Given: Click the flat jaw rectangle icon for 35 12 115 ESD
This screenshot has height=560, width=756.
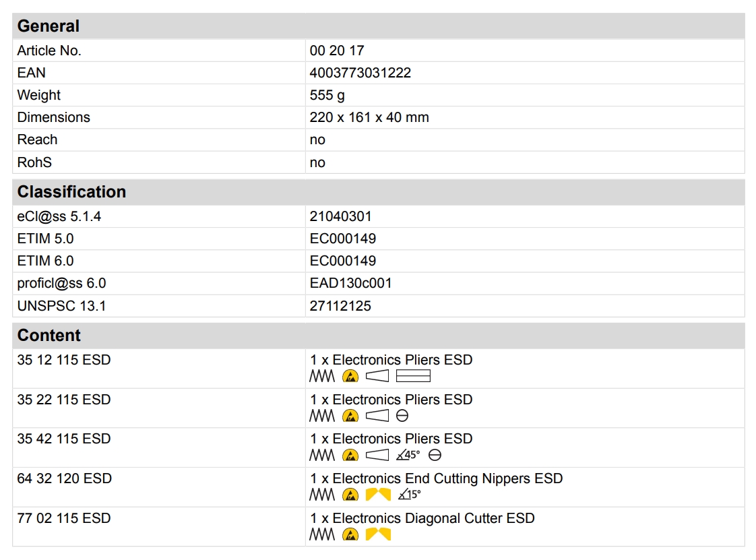Looking at the screenshot, I should (413, 377).
